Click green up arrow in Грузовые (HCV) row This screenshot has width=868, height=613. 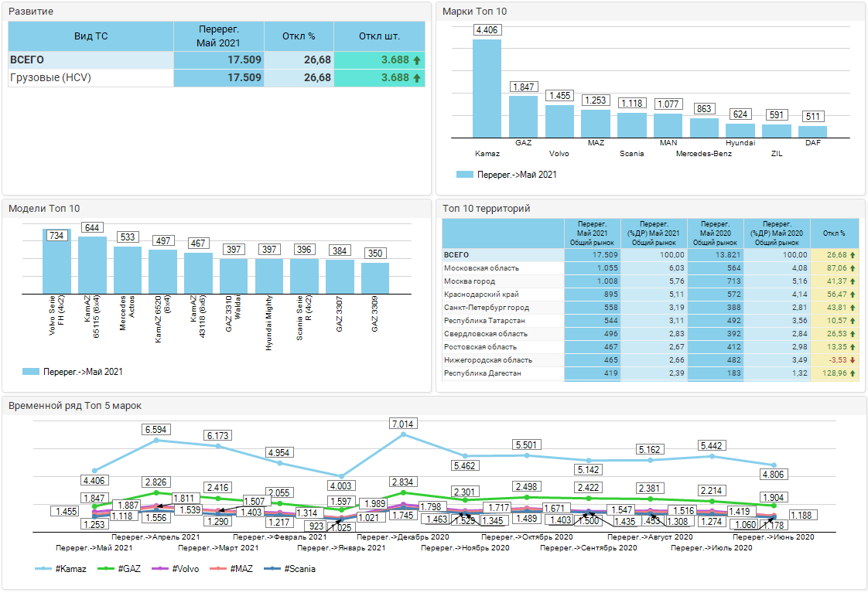(417, 78)
